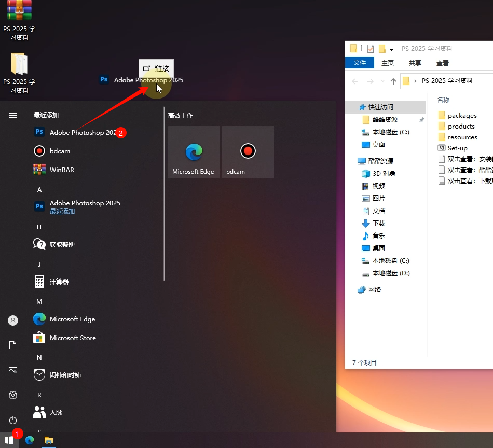Launch the calculator app (计算器)
Viewport: 493px width, 448px height.
(x=59, y=282)
